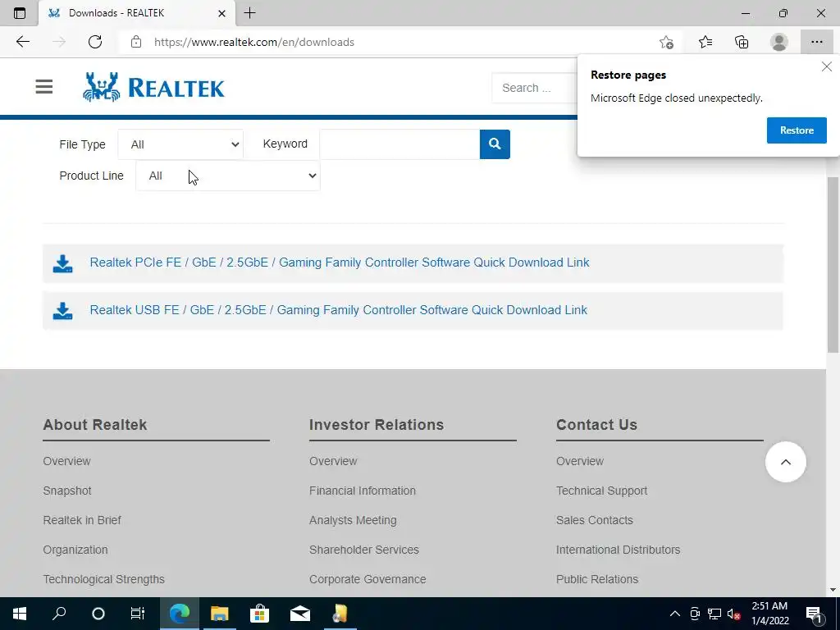Open Analysts Meeting link
This screenshot has height=630, width=840.
click(353, 520)
